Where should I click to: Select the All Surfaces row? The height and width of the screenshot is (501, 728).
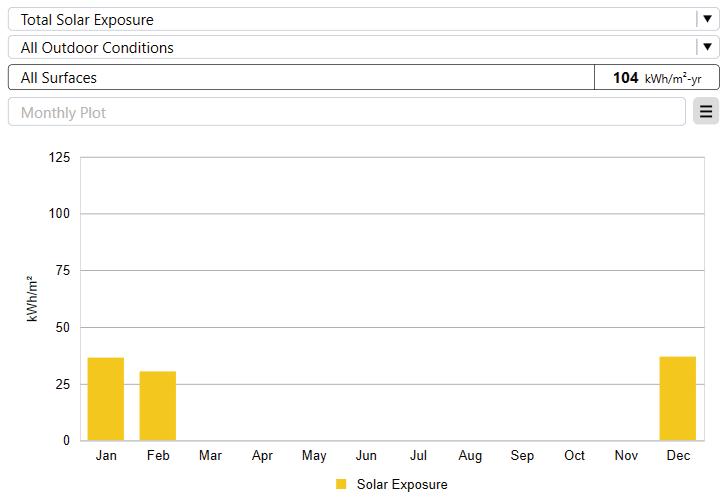tap(300, 77)
